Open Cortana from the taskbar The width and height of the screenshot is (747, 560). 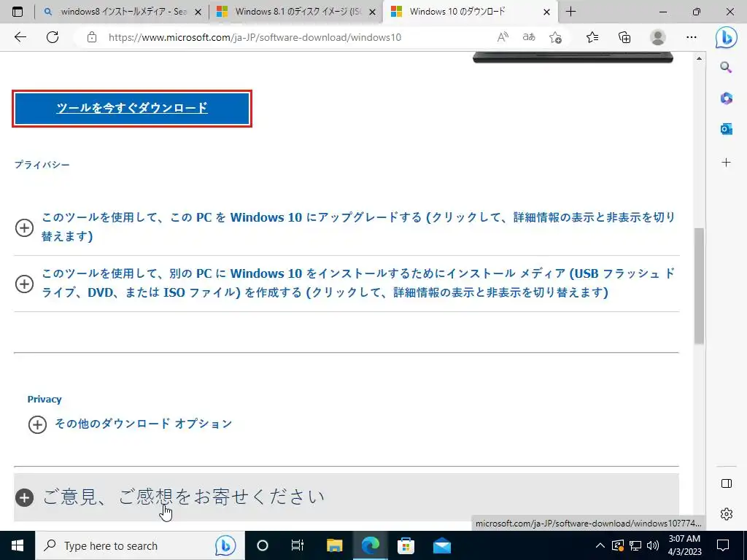(263, 545)
